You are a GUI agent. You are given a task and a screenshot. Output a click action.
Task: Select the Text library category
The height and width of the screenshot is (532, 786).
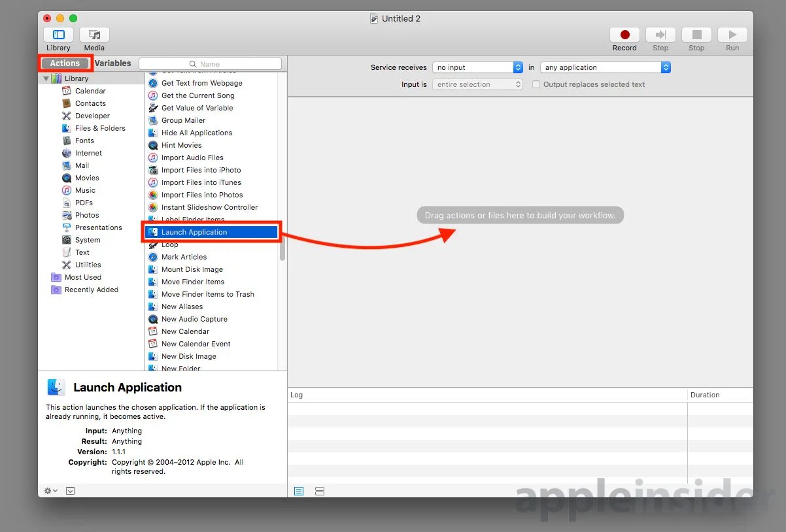click(82, 252)
